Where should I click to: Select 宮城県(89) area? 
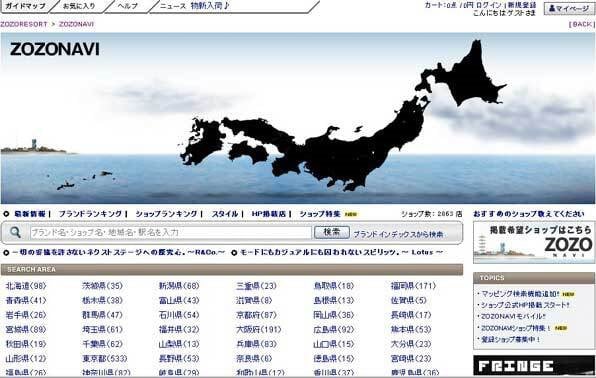point(26,329)
